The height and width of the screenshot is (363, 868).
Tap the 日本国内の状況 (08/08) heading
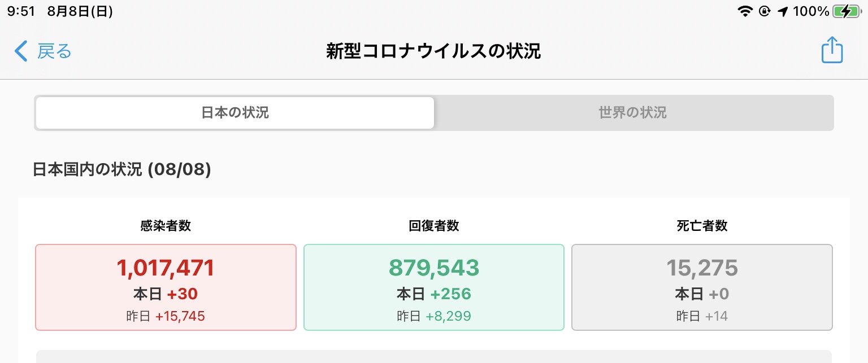122,169
